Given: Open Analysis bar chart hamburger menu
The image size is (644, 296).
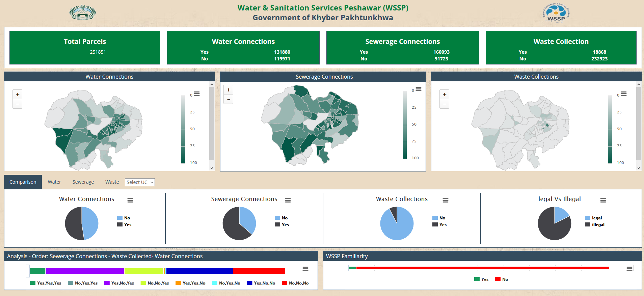Looking at the screenshot, I should pyautogui.click(x=305, y=269).
